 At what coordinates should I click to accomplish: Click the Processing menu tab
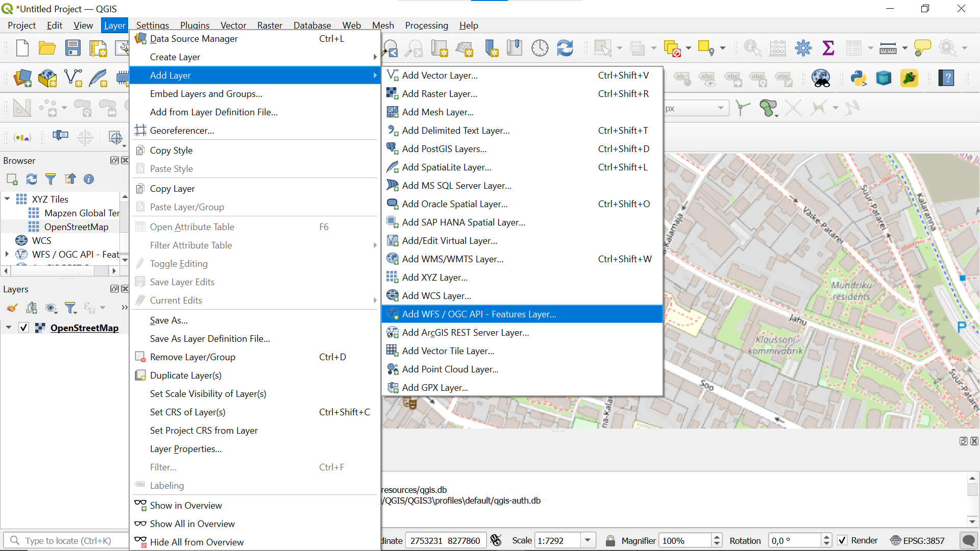(x=427, y=25)
